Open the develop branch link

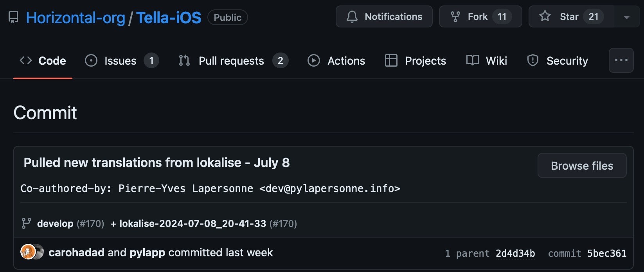pos(55,224)
